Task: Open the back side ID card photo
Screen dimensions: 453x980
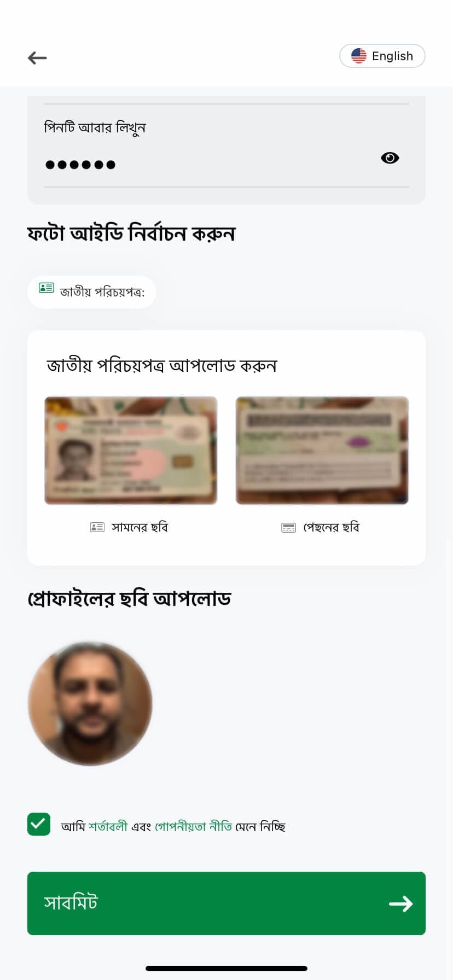Action: (322, 451)
